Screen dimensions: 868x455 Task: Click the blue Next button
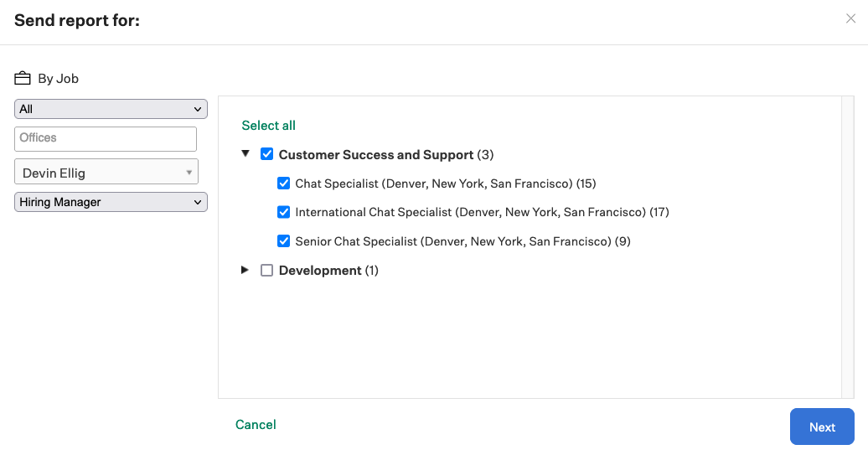pos(822,427)
